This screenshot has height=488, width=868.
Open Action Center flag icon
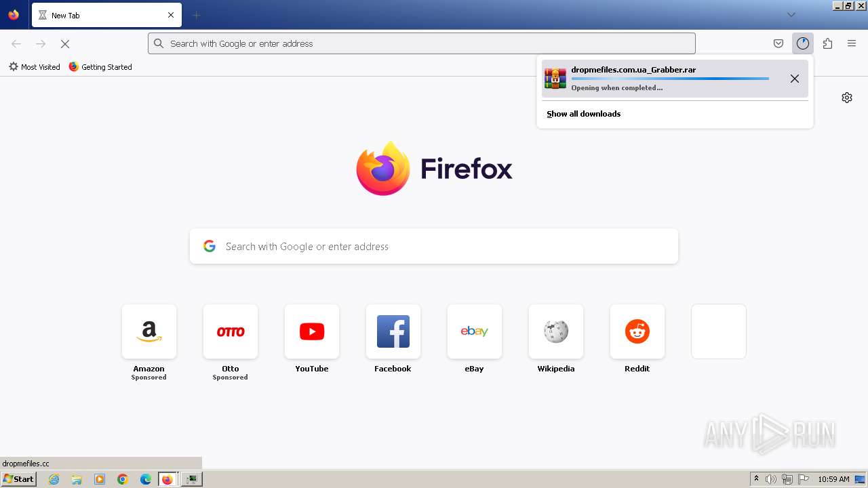coord(804,479)
